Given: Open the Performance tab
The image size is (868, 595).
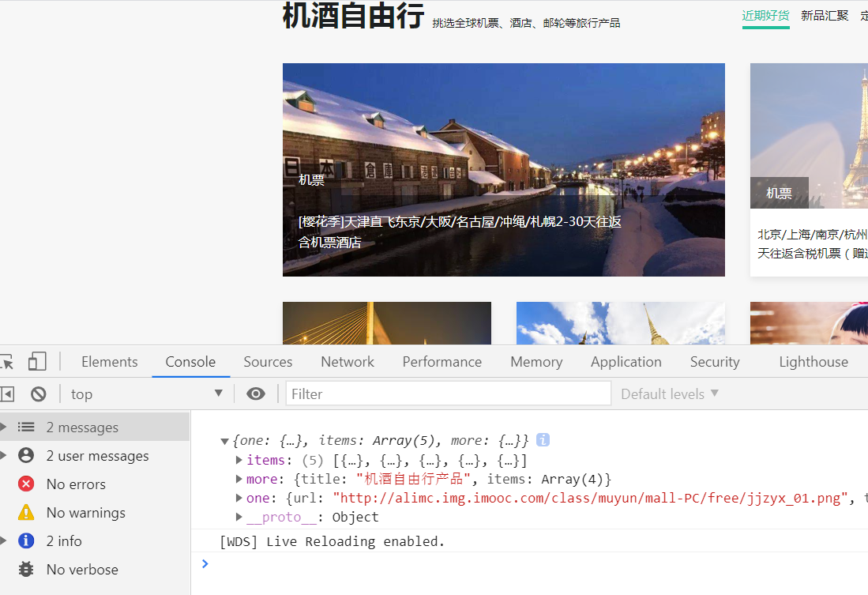Looking at the screenshot, I should [442, 362].
